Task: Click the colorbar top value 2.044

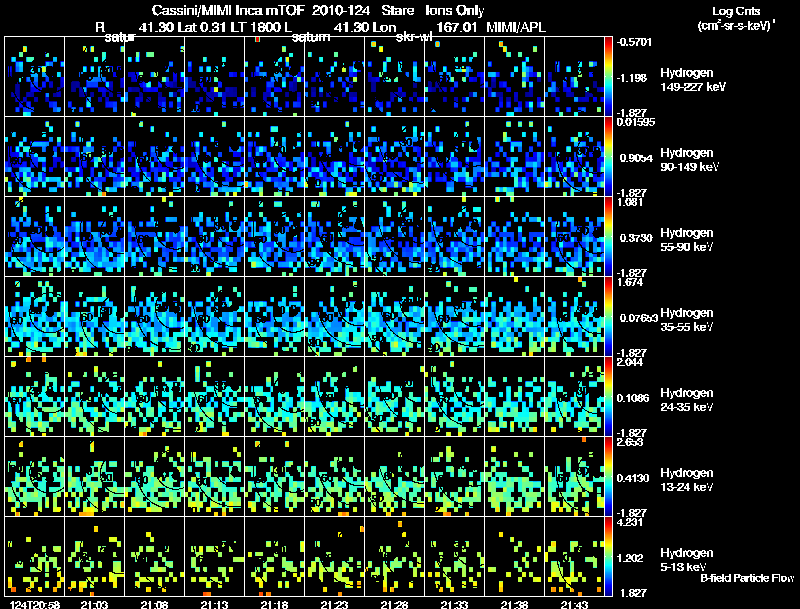Action: (630, 362)
